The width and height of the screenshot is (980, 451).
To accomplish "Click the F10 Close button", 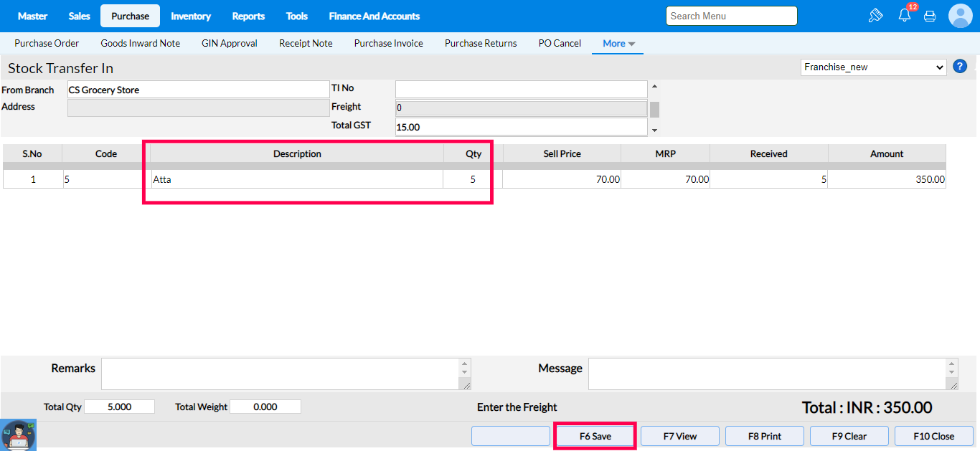I will pos(934,436).
